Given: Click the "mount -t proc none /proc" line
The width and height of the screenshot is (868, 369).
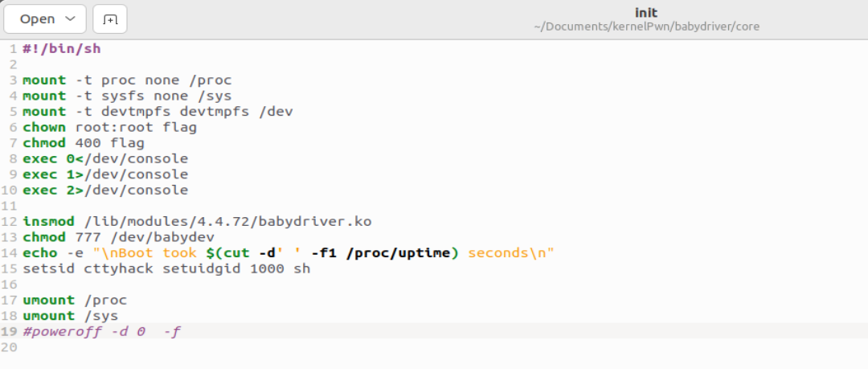Looking at the screenshot, I should 127,80.
